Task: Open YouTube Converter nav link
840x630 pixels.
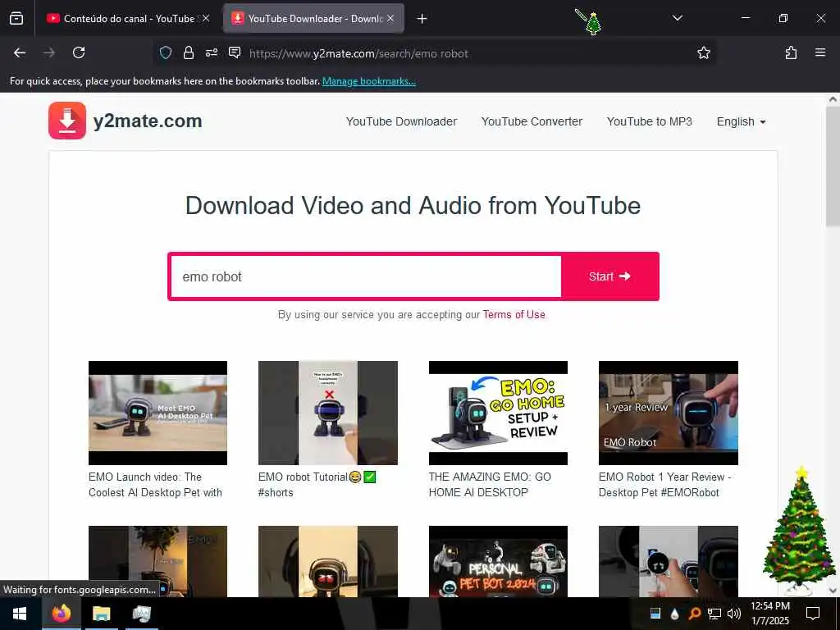Action: click(x=532, y=121)
